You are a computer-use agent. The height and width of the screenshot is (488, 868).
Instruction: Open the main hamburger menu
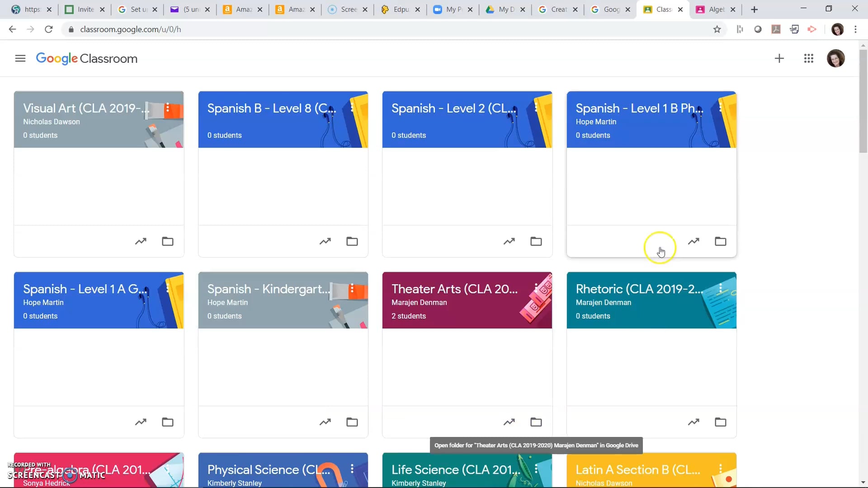click(20, 58)
